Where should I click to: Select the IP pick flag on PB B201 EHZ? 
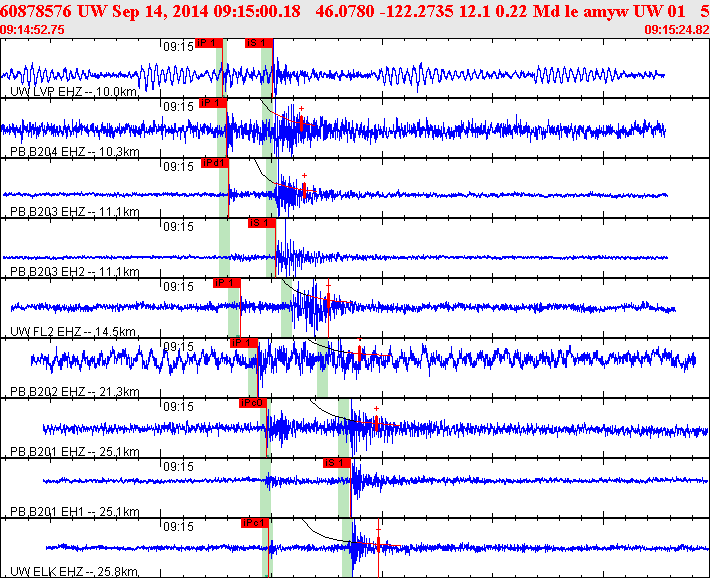[253, 403]
